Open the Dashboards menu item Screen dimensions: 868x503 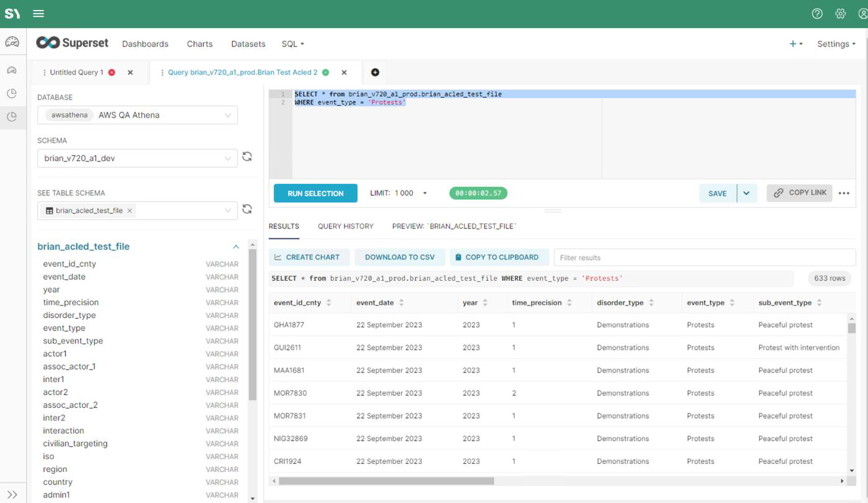pos(145,44)
